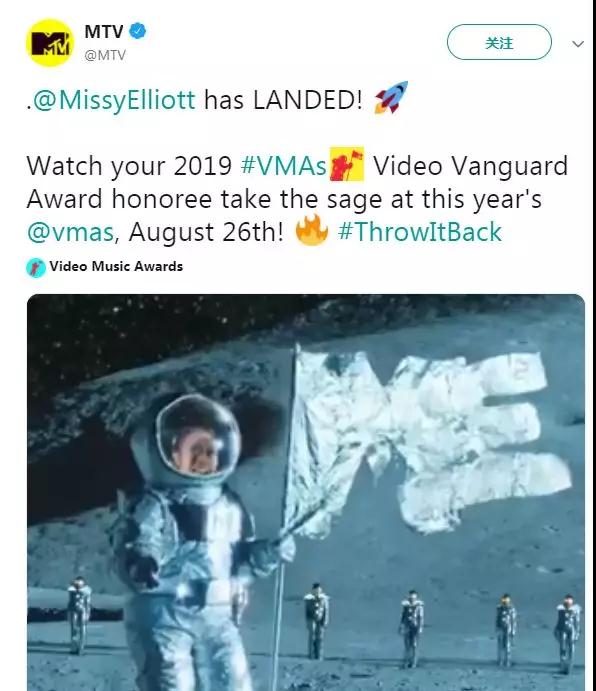The width and height of the screenshot is (596, 691).
Task: Click the tweet text about Video Vanguard
Action: point(297,199)
